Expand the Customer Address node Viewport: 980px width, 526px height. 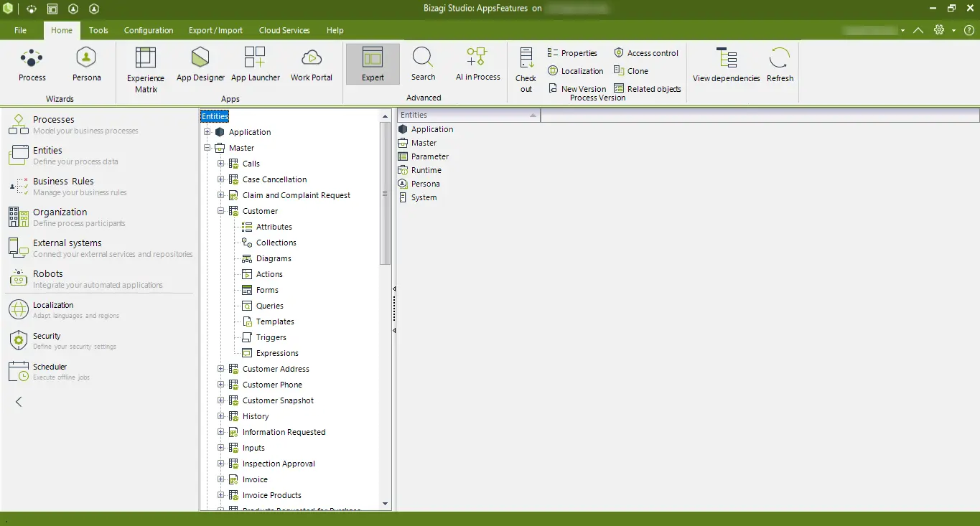pos(221,369)
